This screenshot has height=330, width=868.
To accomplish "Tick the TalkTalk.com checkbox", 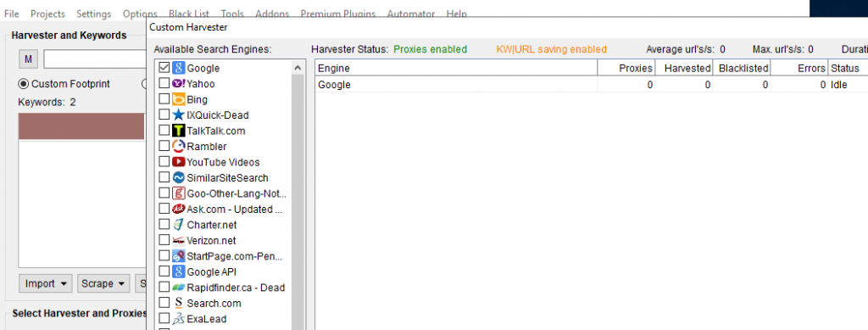I will click(164, 131).
